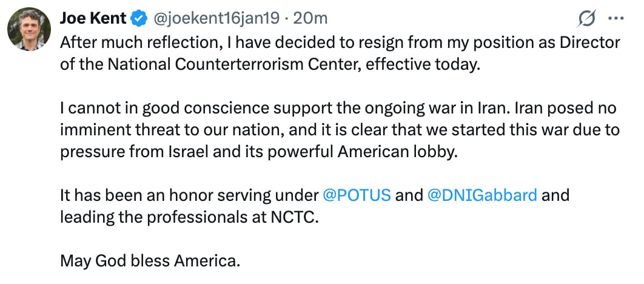
Task: Click the line starting 'I cannot in good conscience'
Action: pos(338,109)
